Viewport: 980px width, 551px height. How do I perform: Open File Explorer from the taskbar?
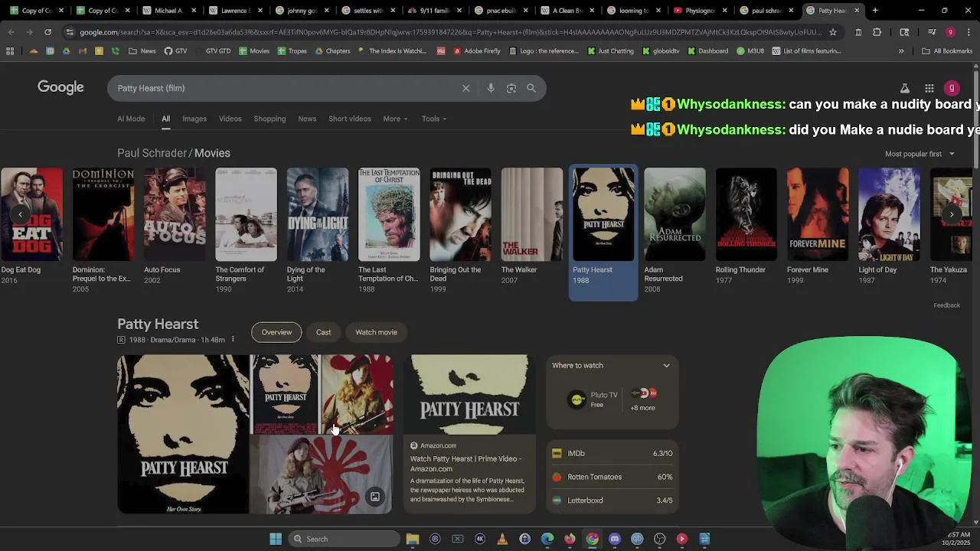(x=413, y=539)
